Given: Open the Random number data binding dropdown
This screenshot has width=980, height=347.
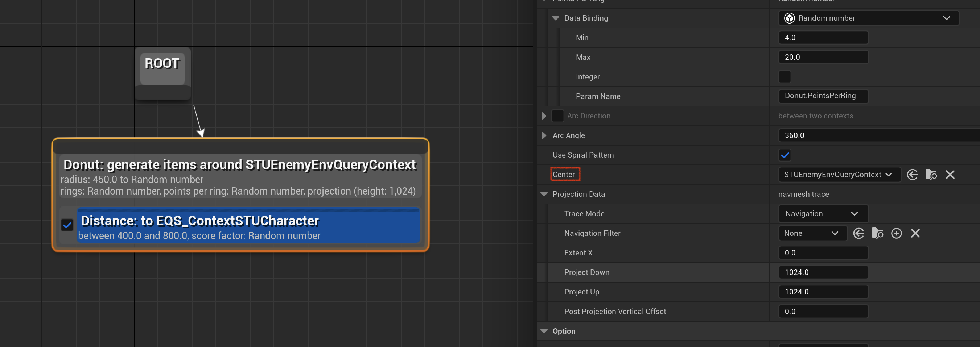Looking at the screenshot, I should 869,18.
